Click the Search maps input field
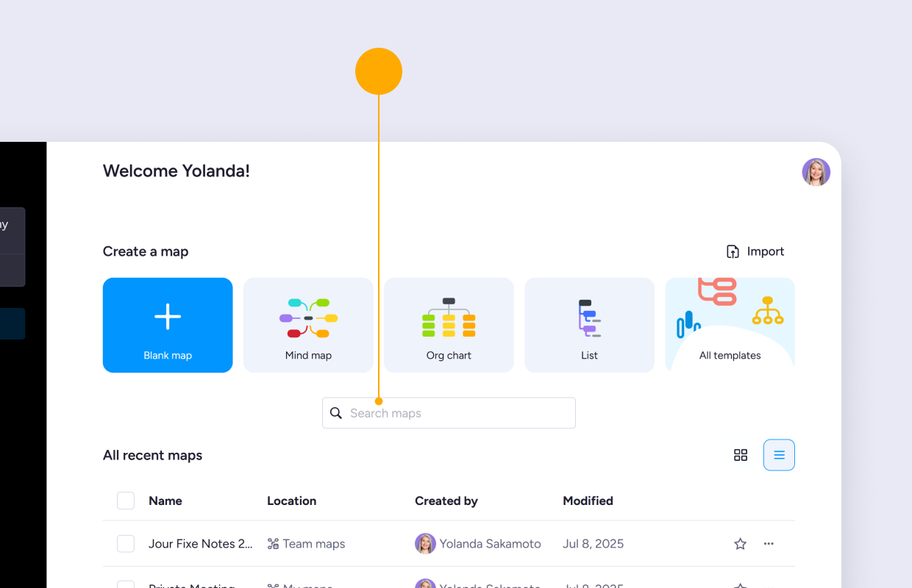This screenshot has width=912, height=588. [x=449, y=413]
